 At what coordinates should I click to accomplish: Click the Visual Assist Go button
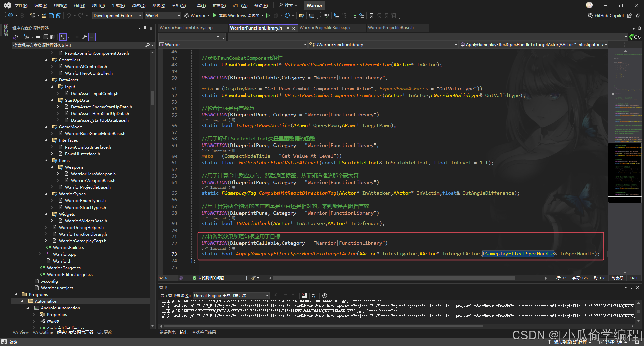point(635,37)
